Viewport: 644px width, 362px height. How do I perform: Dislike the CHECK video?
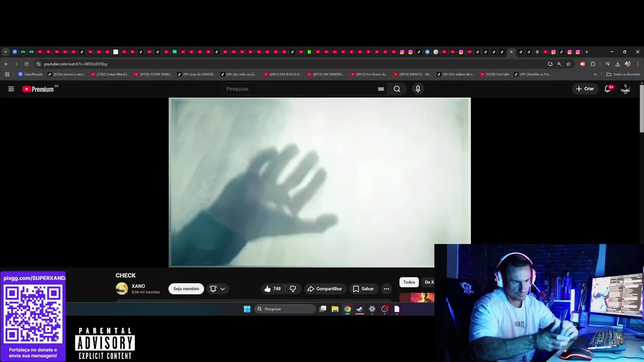click(293, 289)
